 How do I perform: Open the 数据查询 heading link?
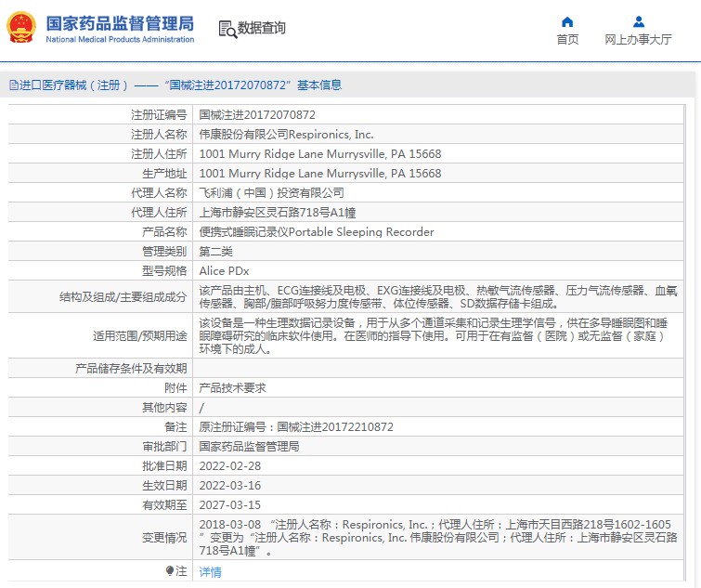coord(262,29)
